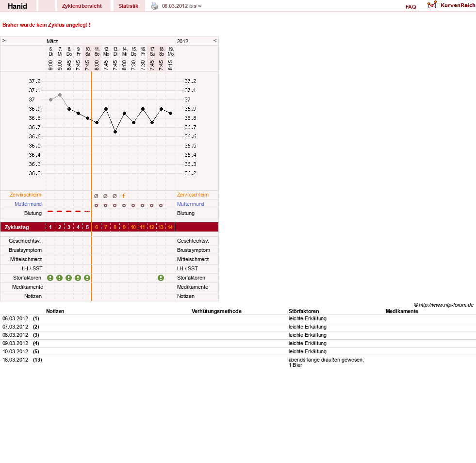Select the blank tab next to Hanid

(47, 6)
